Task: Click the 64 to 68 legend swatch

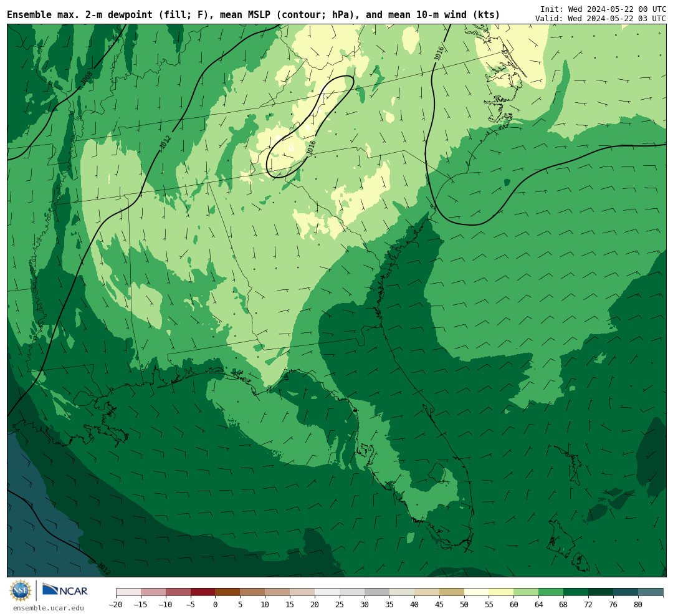Action: pos(551,592)
